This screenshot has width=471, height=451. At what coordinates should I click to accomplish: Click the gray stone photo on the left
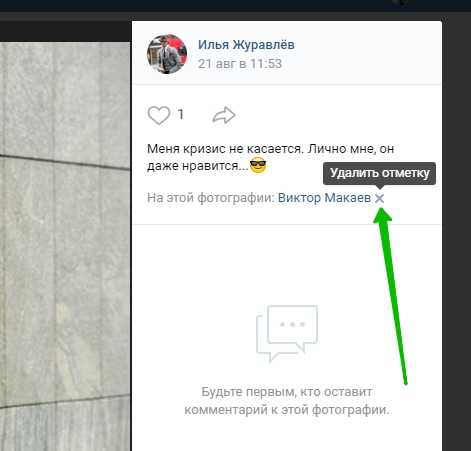coord(65,247)
